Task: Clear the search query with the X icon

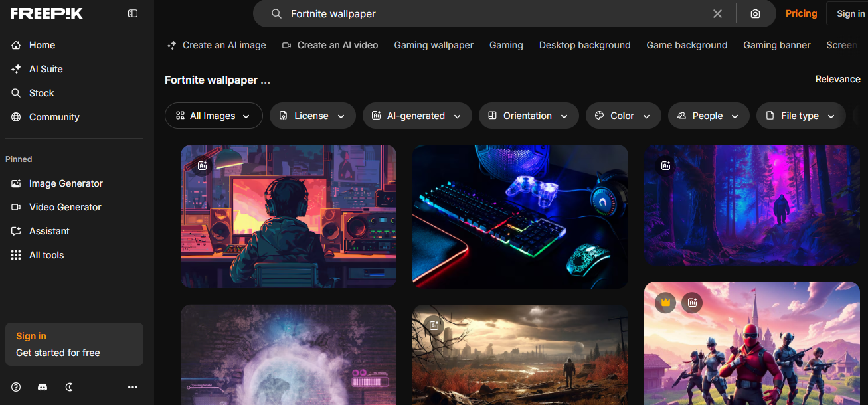Action: (717, 13)
